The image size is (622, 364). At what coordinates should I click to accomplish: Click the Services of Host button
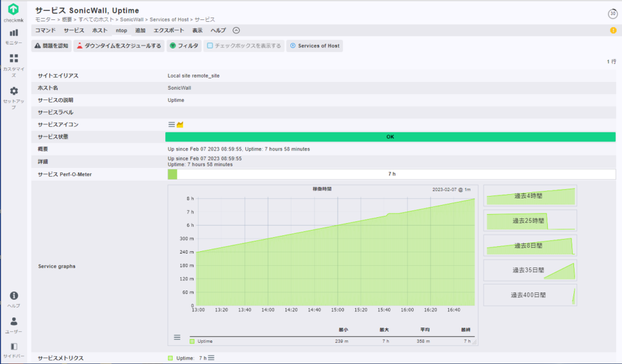tap(315, 46)
